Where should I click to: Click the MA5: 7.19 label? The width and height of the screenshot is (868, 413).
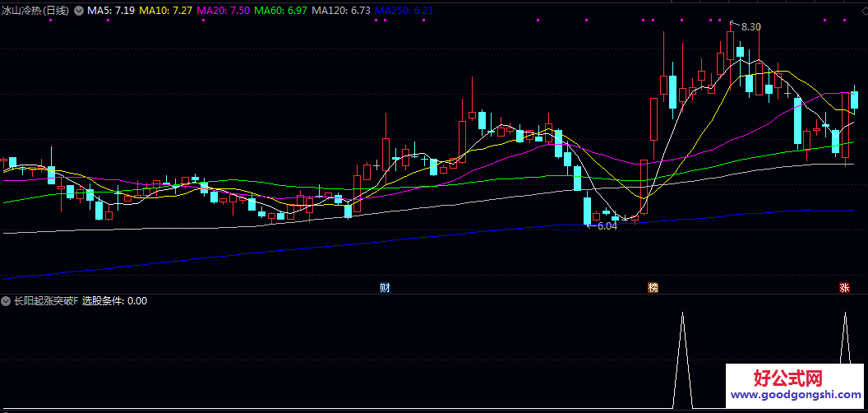pyautogui.click(x=111, y=10)
